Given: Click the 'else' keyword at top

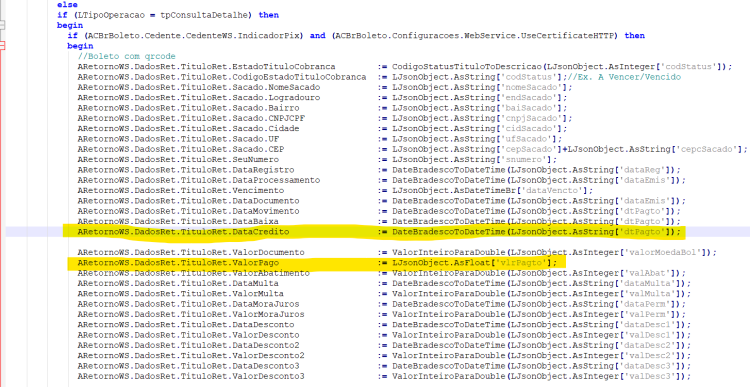Looking at the screenshot, I should coord(67,5).
